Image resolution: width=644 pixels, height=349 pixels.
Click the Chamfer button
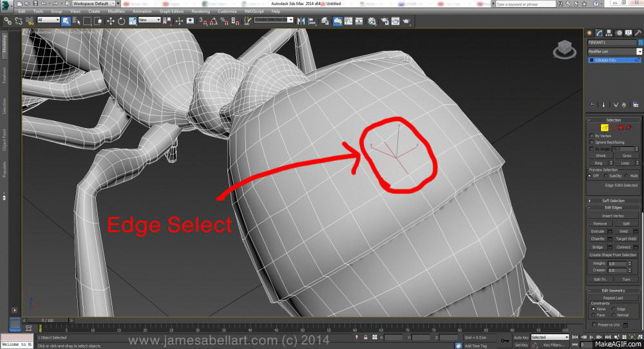pyautogui.click(x=598, y=238)
